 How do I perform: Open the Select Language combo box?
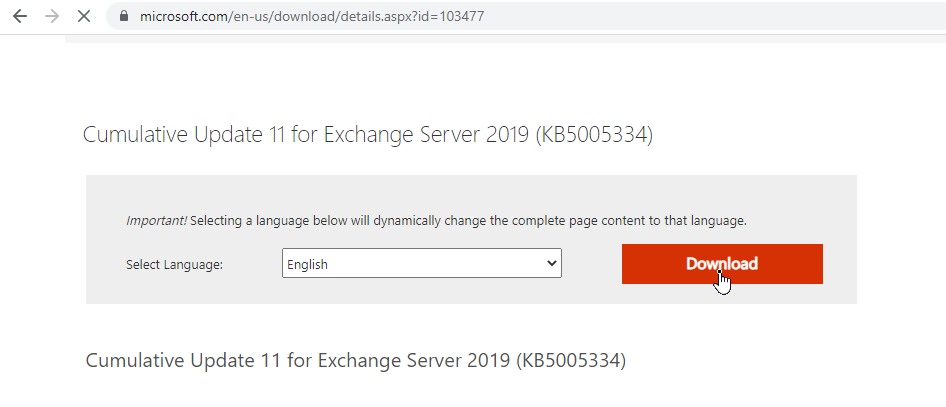point(422,263)
